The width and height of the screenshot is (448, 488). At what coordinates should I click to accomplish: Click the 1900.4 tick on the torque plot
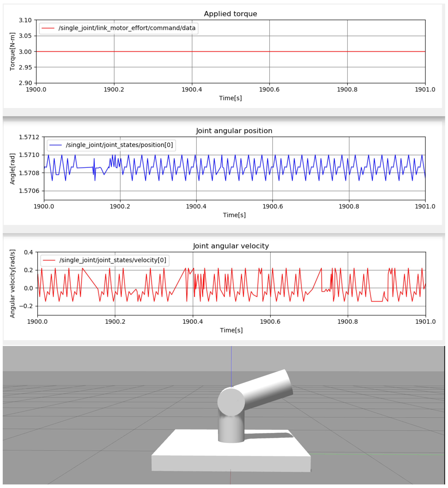coord(192,89)
